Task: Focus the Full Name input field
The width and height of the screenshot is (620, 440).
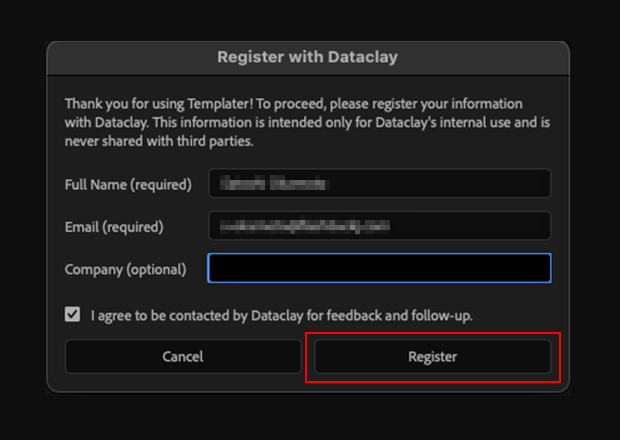Action: (379, 184)
